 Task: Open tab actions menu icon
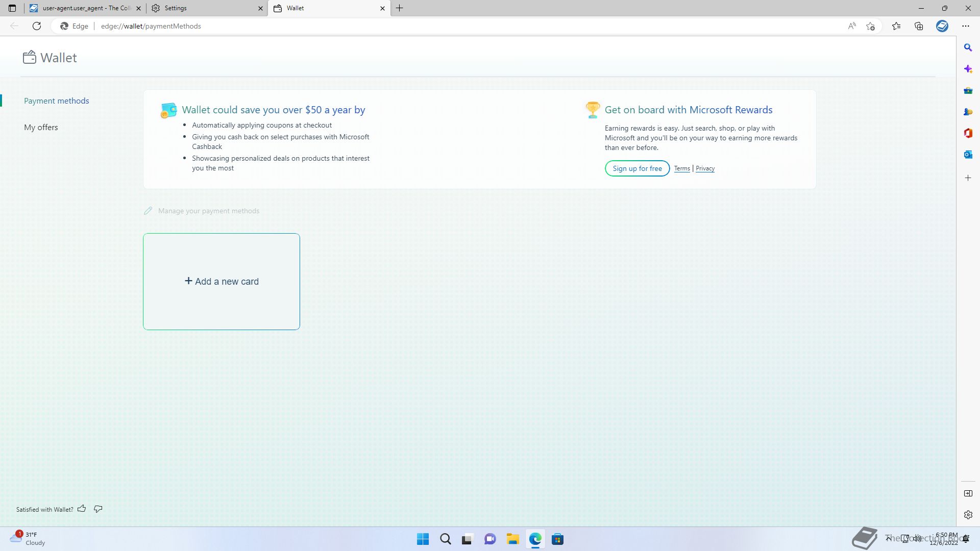[12, 8]
